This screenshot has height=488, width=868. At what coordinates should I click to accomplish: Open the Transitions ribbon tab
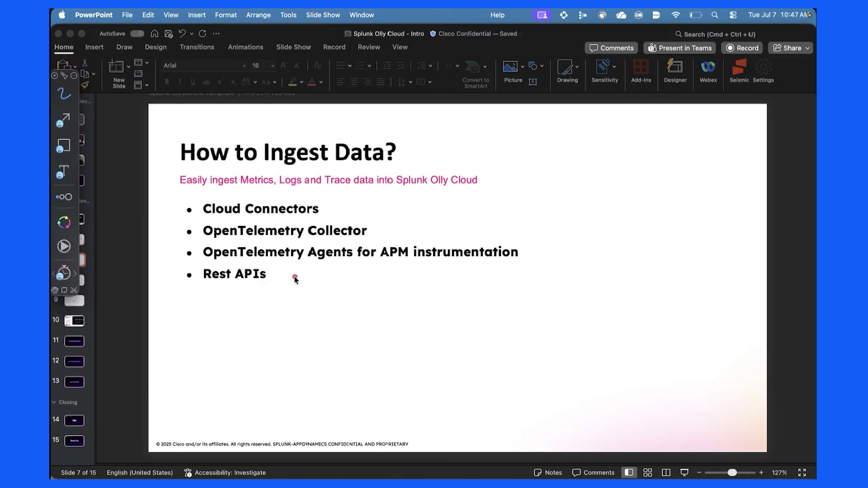click(x=197, y=47)
